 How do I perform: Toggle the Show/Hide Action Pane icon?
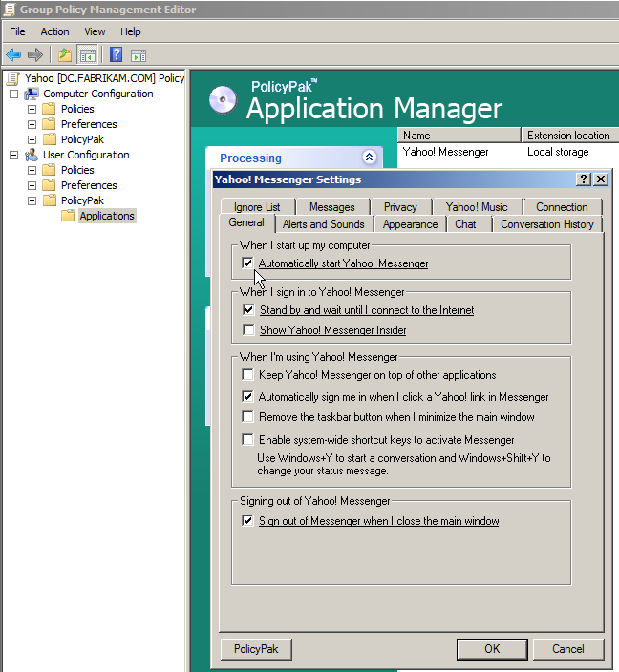point(139,55)
